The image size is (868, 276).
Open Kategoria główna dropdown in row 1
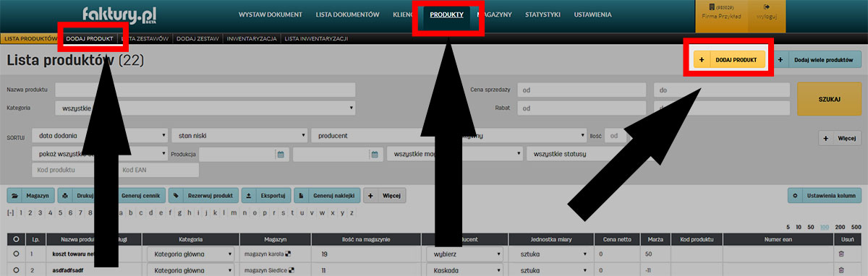tap(191, 254)
